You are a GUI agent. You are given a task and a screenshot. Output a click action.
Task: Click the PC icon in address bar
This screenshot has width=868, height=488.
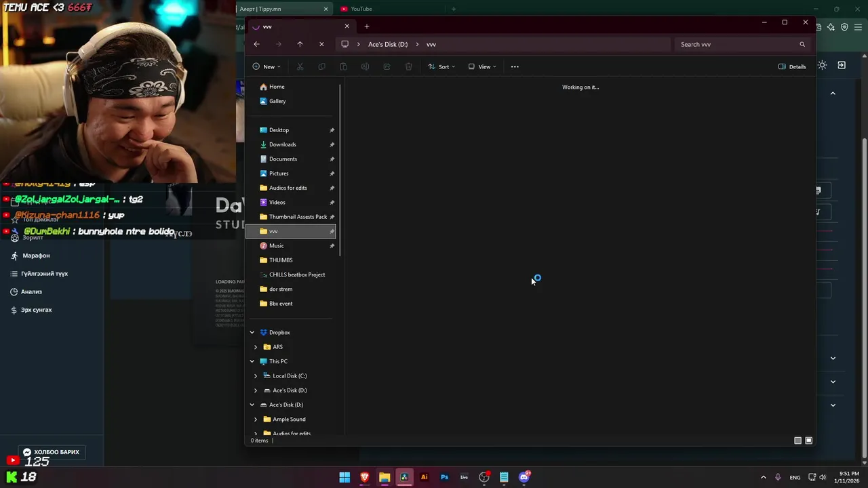tap(344, 44)
